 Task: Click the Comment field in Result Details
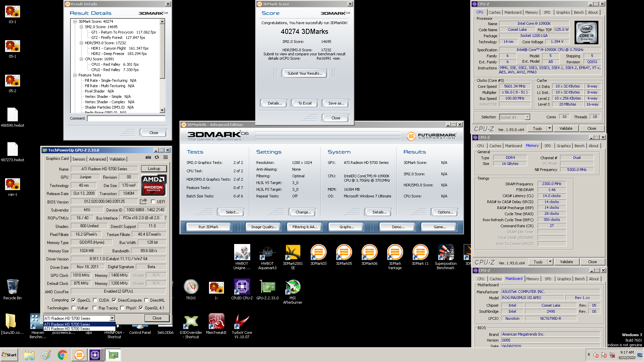(126, 118)
